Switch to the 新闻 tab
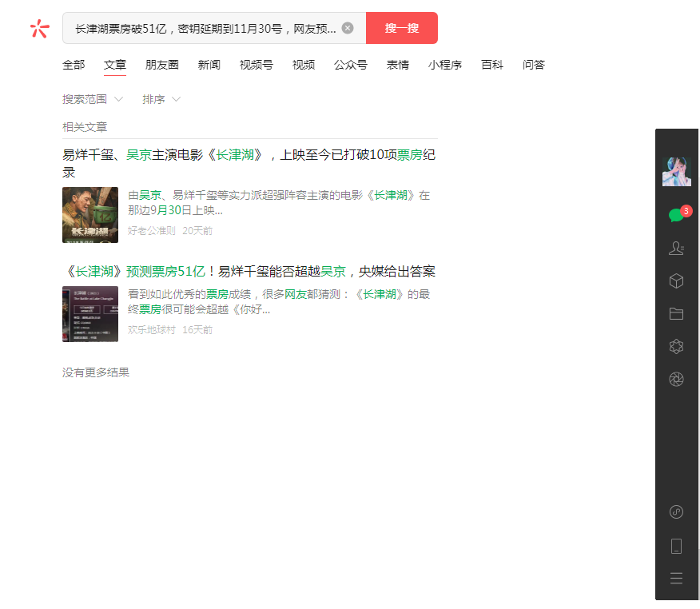Screen dimensions: 700x609 [x=209, y=65]
